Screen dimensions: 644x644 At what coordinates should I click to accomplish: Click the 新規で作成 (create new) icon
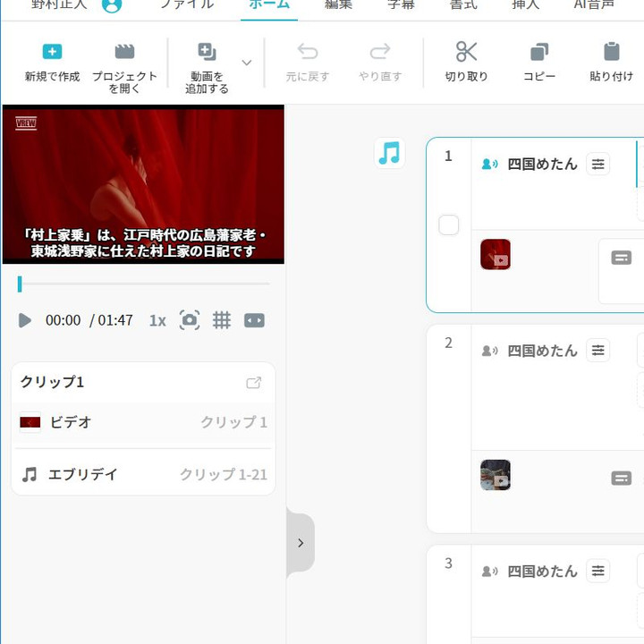point(52,52)
